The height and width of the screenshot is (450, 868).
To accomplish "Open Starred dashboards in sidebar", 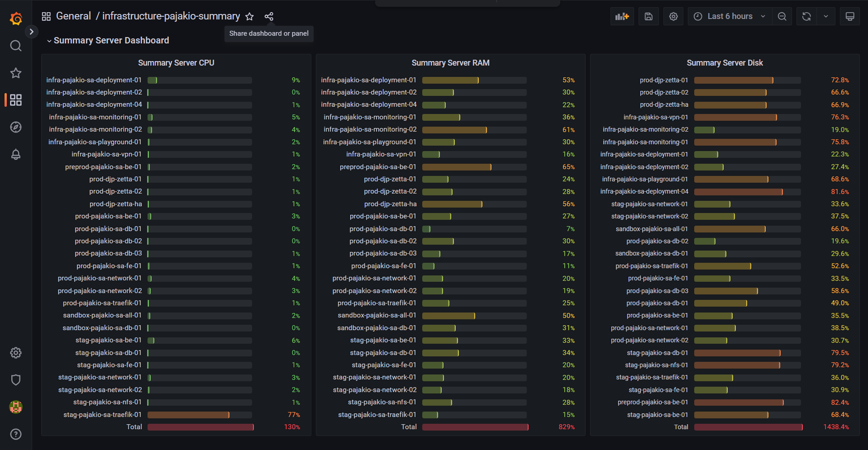I will click(x=16, y=73).
